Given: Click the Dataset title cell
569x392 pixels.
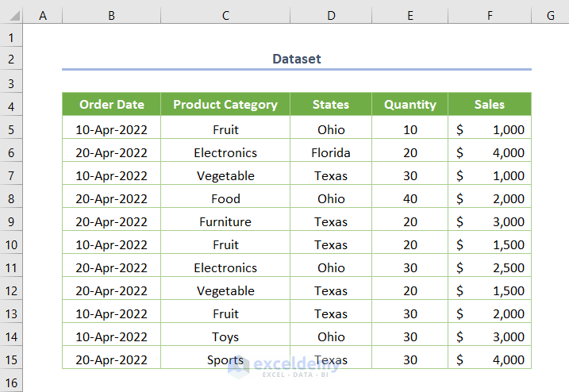Looking at the screenshot, I should 297,59.
